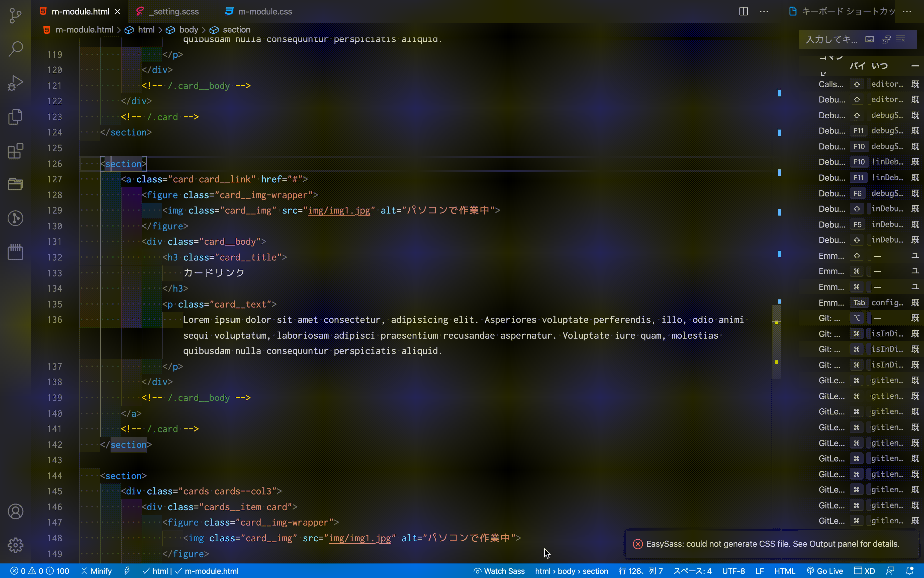Viewport: 924px width, 578px height.
Task: Open indentation selector スペース: 4
Action: pos(692,571)
